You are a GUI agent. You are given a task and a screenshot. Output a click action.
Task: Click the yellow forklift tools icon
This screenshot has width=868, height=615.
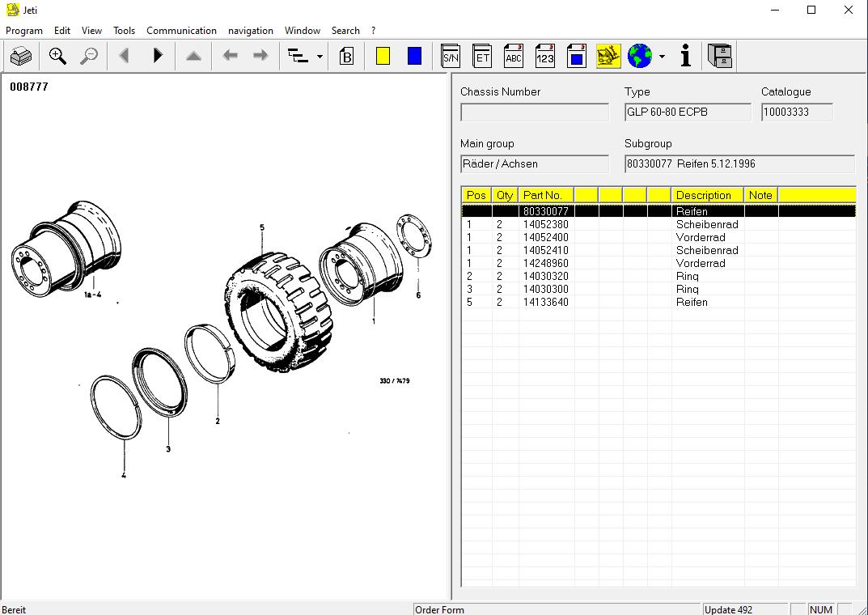608,56
